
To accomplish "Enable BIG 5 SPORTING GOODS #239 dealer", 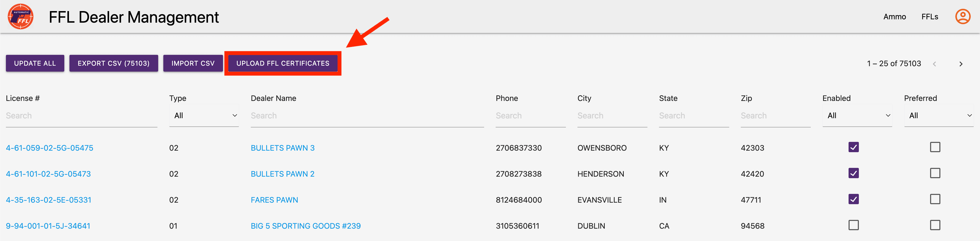I will click(x=853, y=225).
